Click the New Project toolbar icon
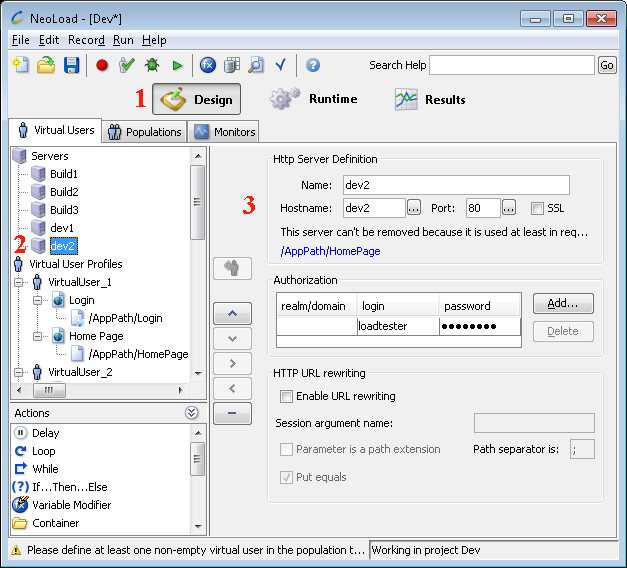 20,65
